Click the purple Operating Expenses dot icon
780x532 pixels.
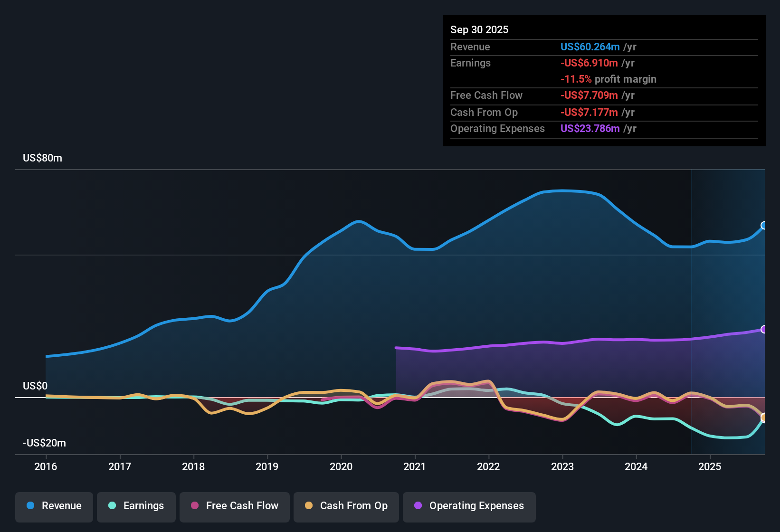[417, 506]
